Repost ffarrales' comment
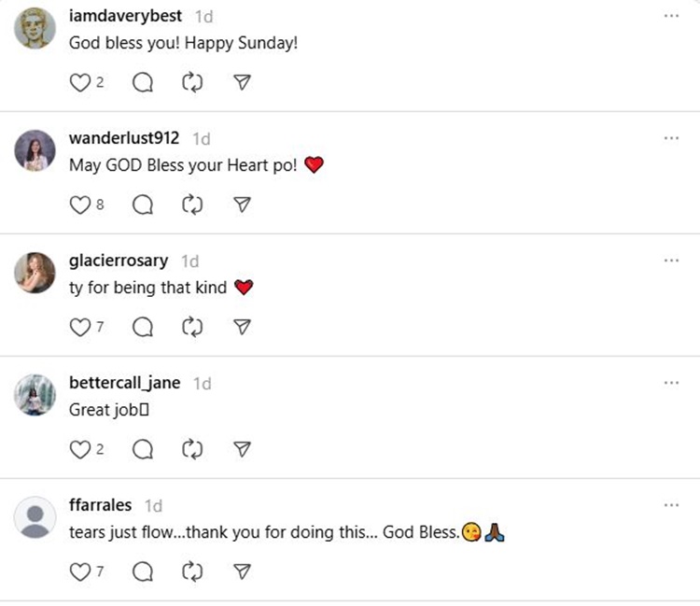The height and width of the screenshot is (606, 700). (x=192, y=572)
